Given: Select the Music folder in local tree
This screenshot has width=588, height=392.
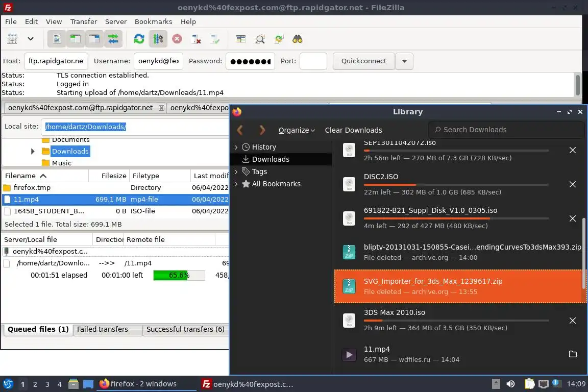Looking at the screenshot, I should coord(61,163).
